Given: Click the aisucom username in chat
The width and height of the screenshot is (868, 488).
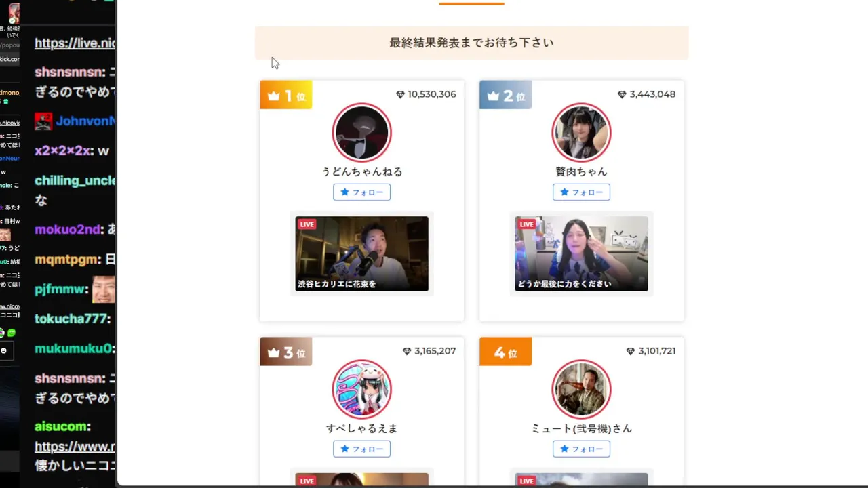Looking at the screenshot, I should pos(61,426).
